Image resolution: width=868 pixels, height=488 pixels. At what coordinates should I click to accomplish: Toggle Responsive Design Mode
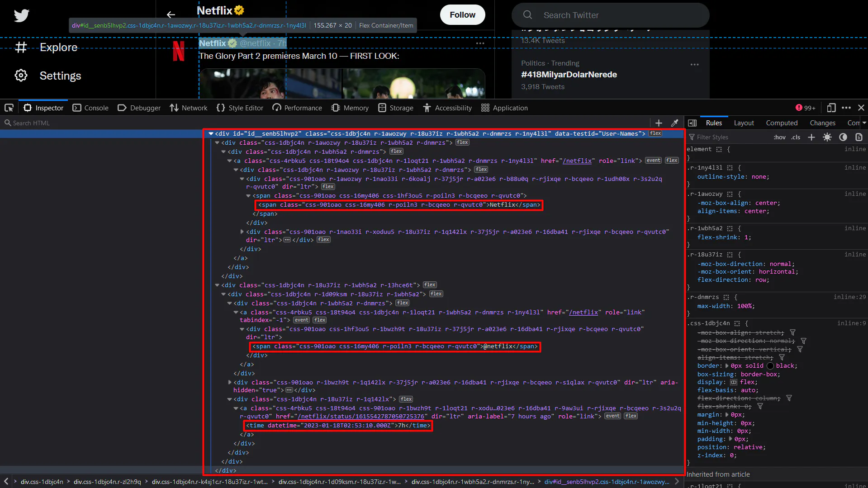pyautogui.click(x=831, y=108)
